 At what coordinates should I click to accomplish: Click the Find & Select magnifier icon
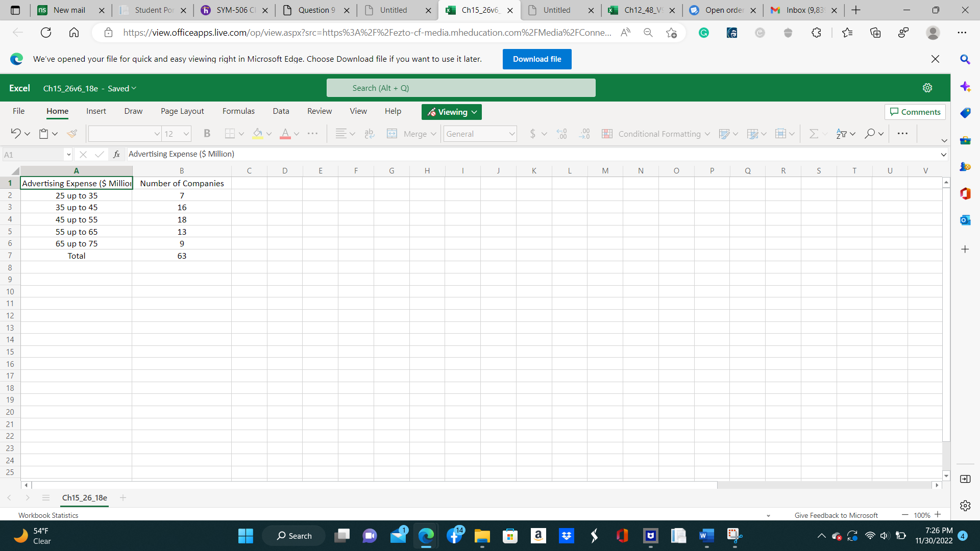(869, 134)
